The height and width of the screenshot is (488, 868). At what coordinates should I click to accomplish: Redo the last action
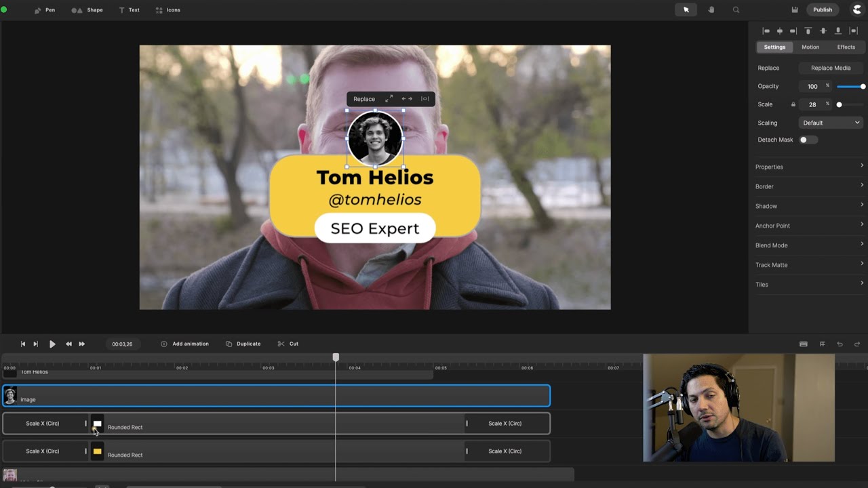(857, 344)
